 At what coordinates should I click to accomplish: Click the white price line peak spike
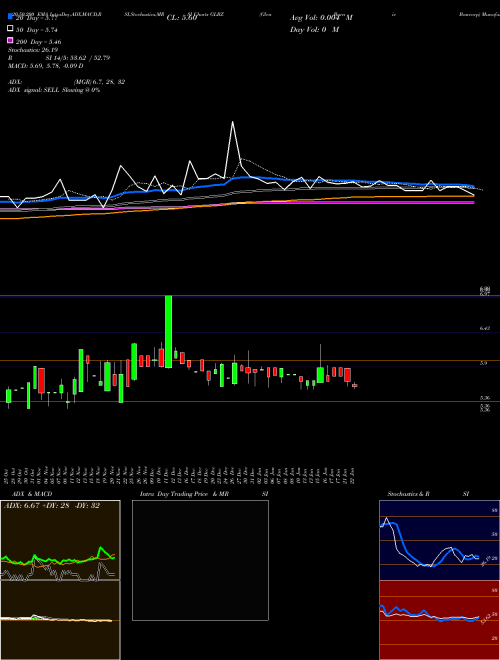click(232, 122)
